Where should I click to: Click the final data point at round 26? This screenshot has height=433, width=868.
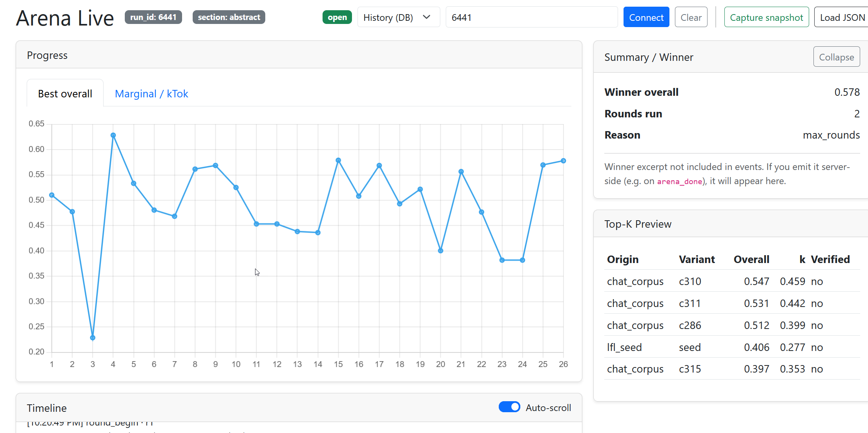(563, 161)
